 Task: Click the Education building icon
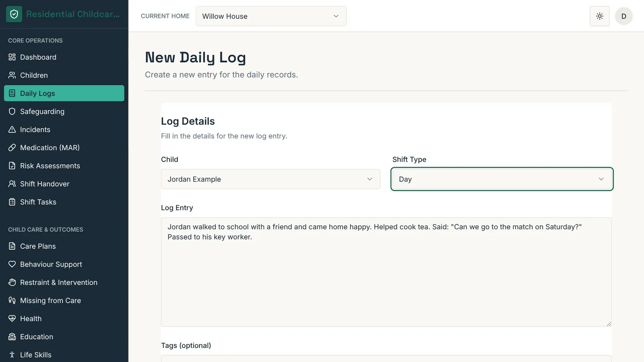tap(12, 337)
